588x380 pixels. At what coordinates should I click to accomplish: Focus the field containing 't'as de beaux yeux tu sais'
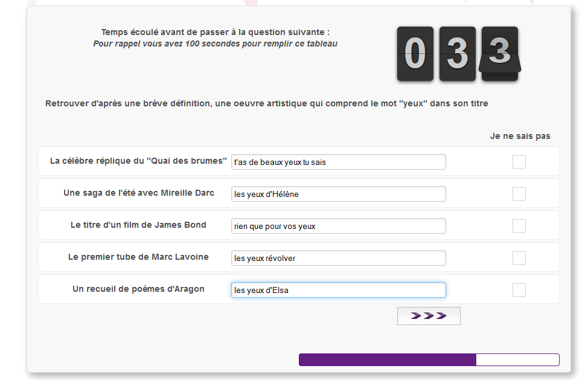338,162
